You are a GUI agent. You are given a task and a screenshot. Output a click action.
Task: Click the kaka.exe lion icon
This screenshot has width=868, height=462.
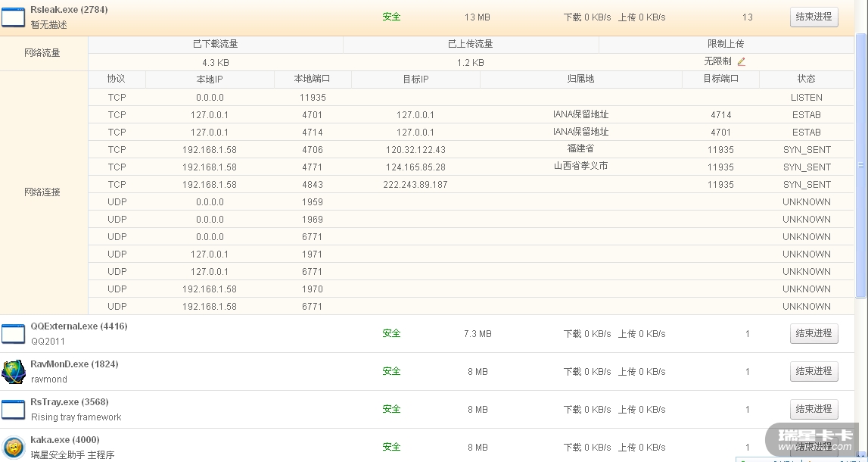coord(13,447)
